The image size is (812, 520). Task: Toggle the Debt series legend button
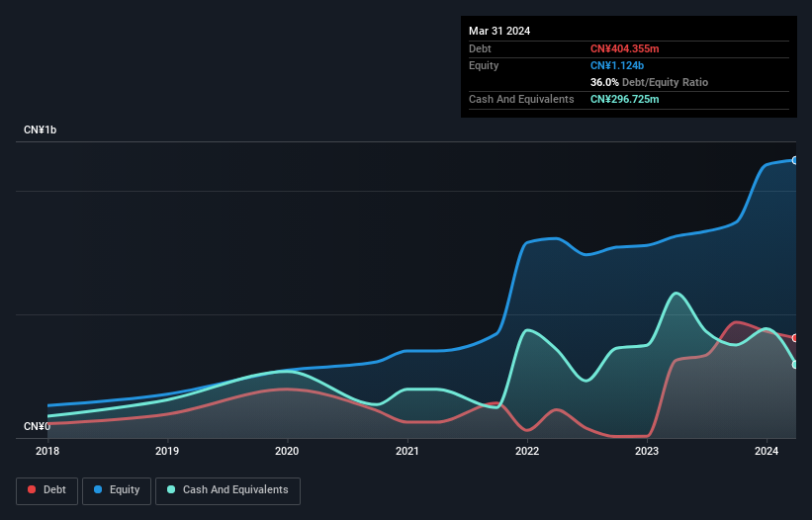click(x=47, y=490)
